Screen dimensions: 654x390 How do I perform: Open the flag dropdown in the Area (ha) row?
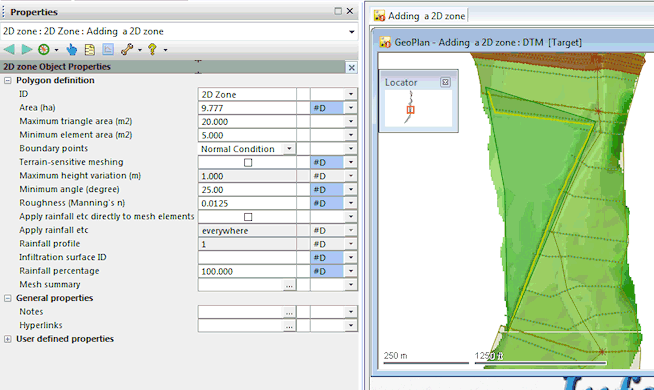pos(351,108)
